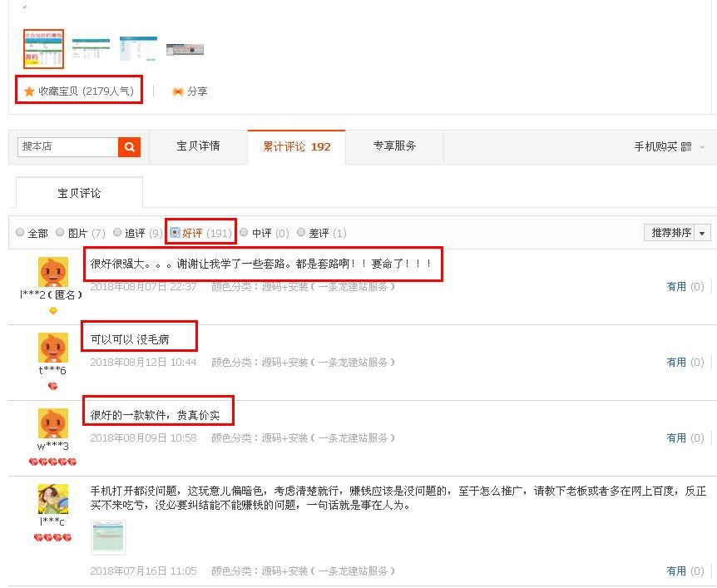Click avatar of reviewer t***6

click(53, 348)
